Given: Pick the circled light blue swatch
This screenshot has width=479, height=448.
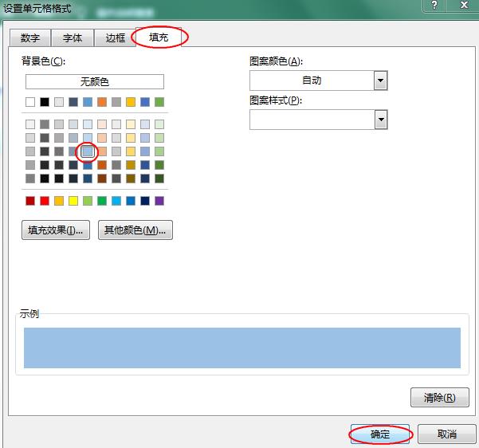Looking at the screenshot, I should point(88,151).
